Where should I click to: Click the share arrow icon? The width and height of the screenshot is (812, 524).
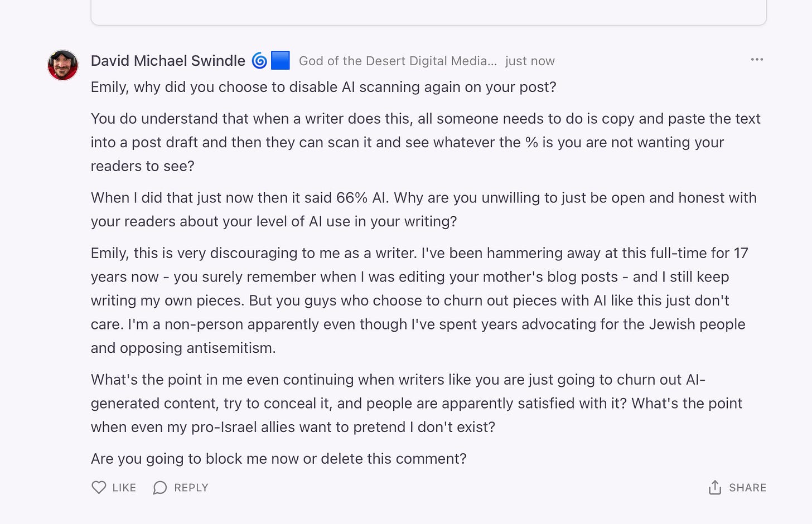pos(715,488)
